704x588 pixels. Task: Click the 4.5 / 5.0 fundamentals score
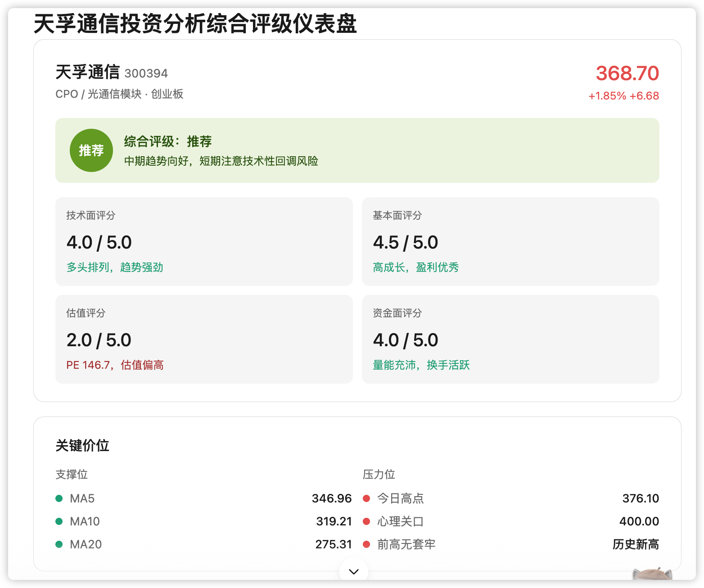406,242
